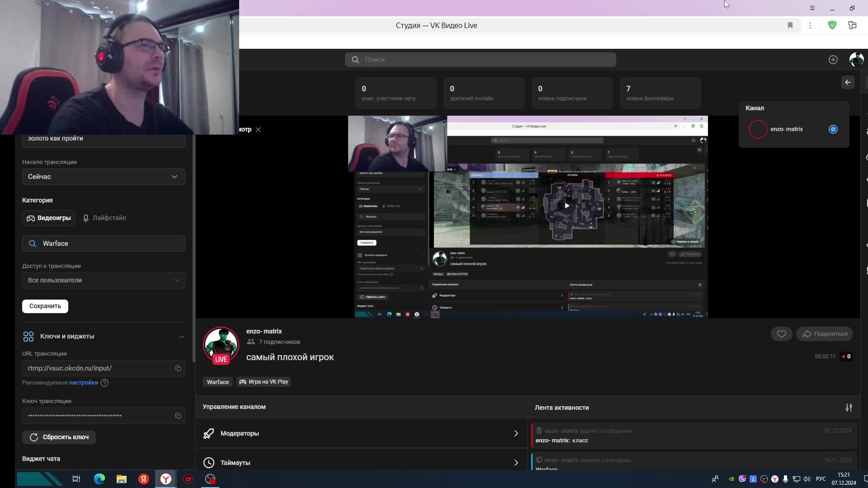
Task: Click the browser bookmark icon
Action: [x=790, y=25]
